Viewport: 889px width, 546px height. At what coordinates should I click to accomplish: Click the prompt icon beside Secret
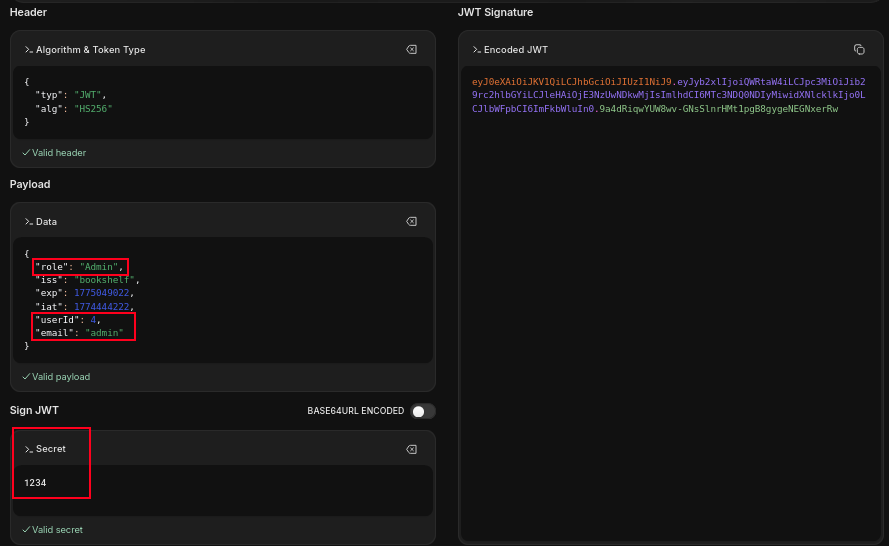29,449
